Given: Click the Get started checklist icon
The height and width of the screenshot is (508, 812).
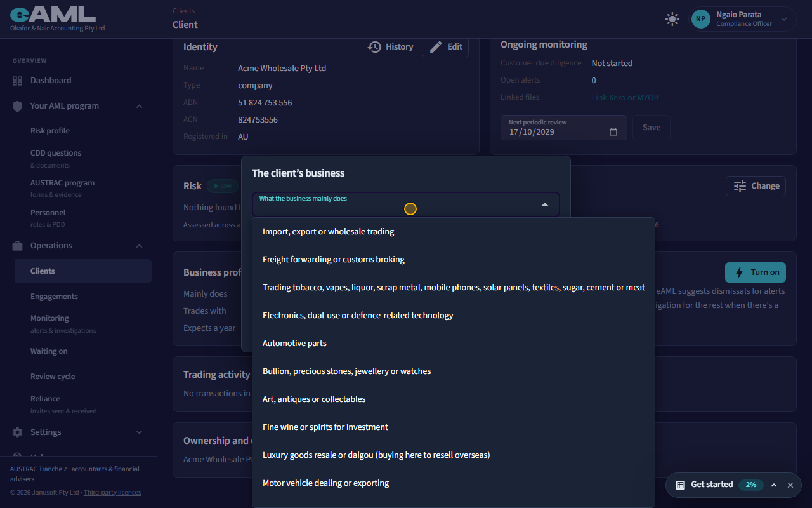Looking at the screenshot, I should (x=680, y=485).
